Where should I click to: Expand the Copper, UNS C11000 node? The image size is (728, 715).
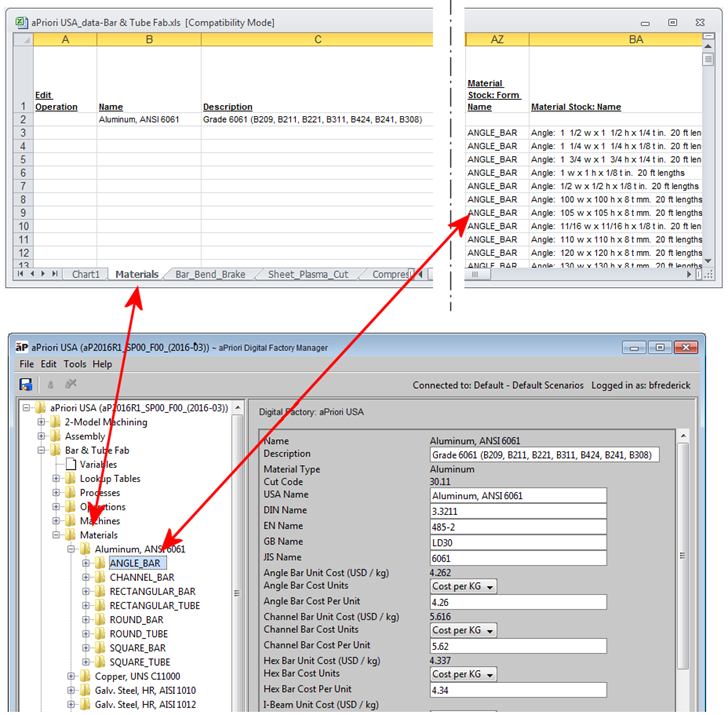71,676
